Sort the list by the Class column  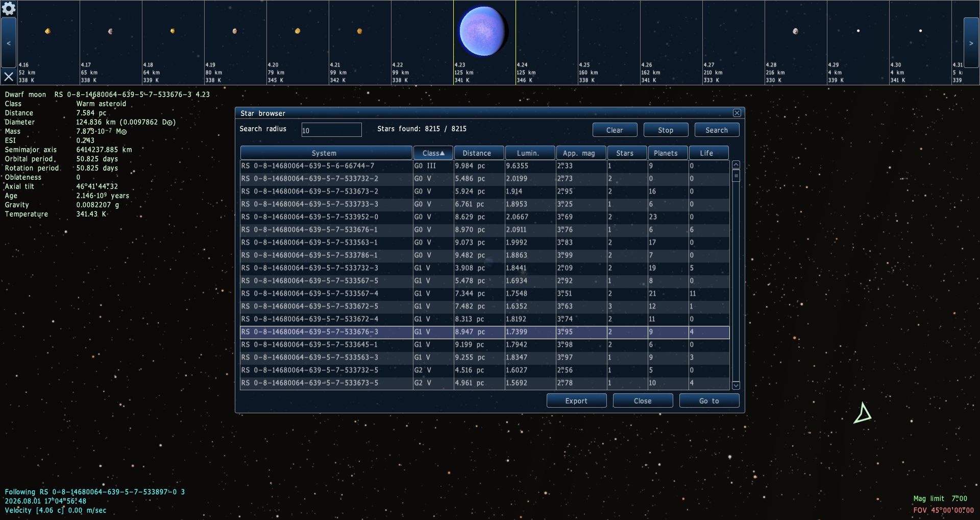click(433, 153)
